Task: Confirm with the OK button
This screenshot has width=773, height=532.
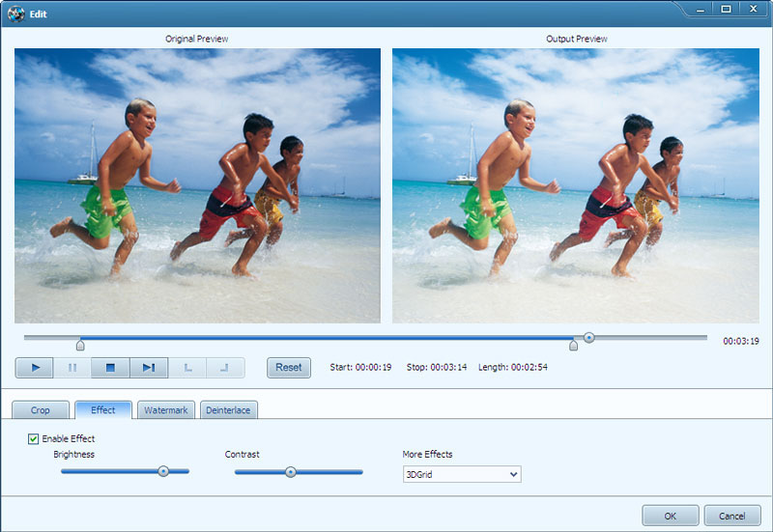Action: (670, 515)
